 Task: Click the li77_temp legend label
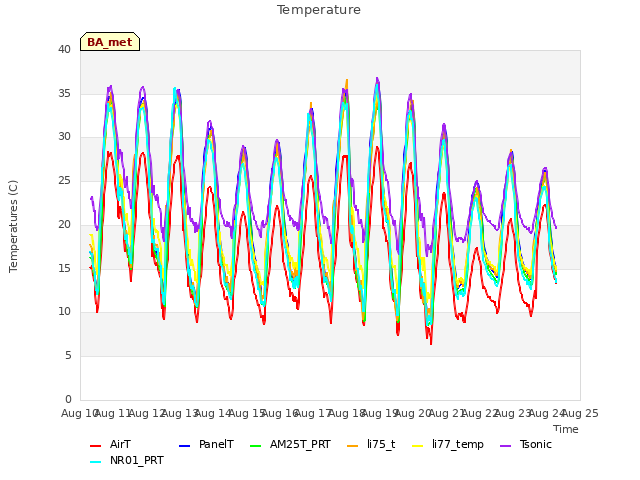tap(458, 444)
